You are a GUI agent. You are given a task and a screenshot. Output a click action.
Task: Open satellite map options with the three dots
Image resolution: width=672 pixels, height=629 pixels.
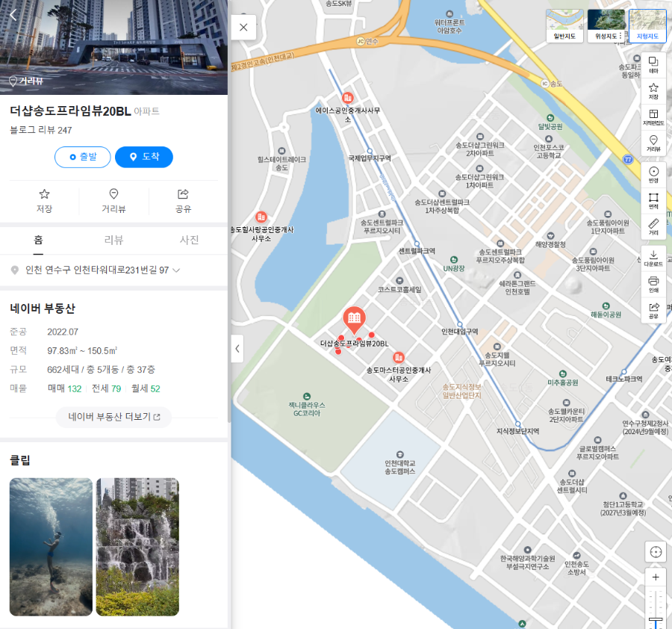tap(620, 36)
